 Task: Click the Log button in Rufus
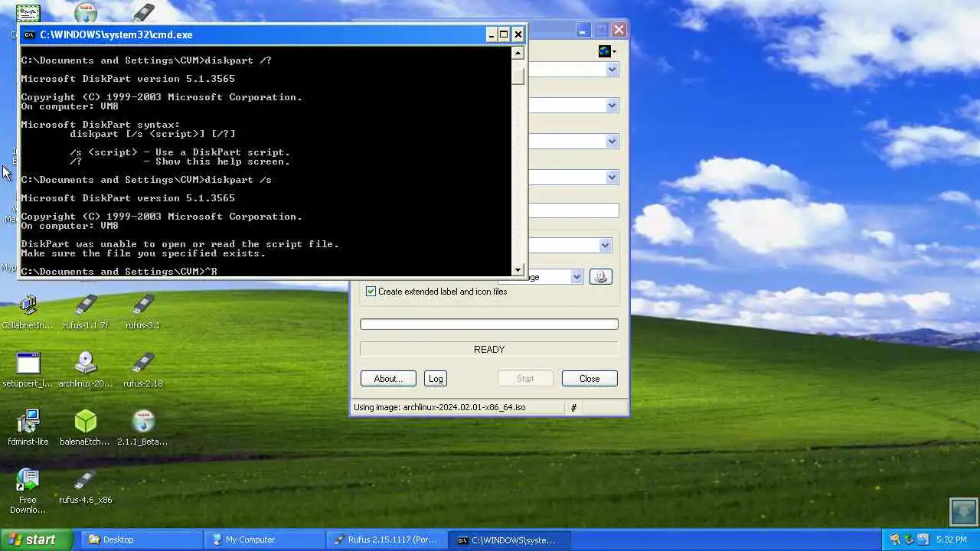pyautogui.click(x=436, y=379)
